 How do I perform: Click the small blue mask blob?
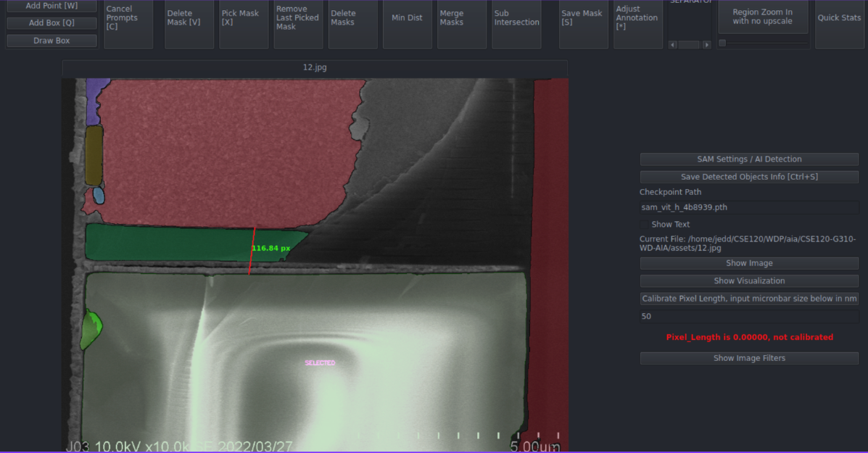click(x=99, y=195)
